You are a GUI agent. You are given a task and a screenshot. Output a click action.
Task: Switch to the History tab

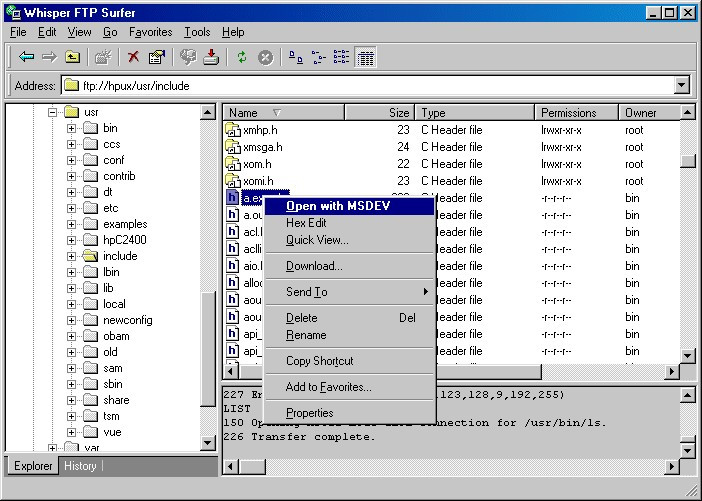(80, 466)
